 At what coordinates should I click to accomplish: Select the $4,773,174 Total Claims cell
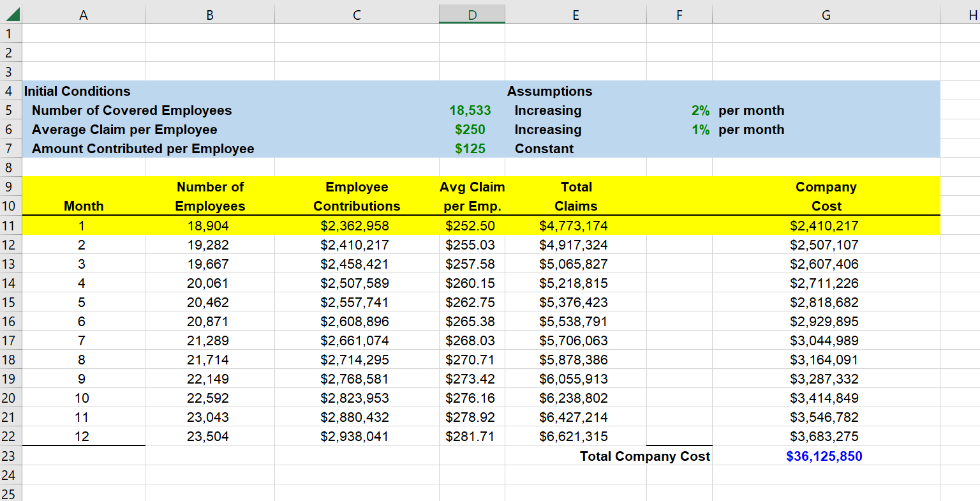575,225
